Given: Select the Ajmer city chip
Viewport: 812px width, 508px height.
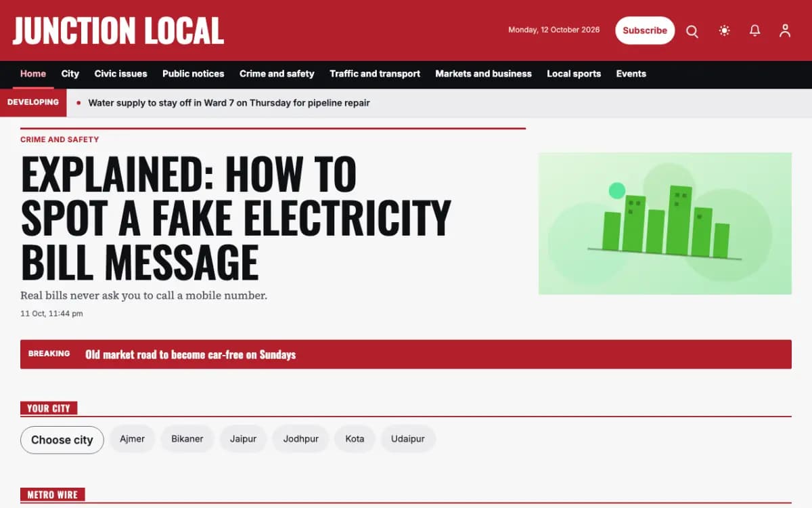Looking at the screenshot, I should coord(133,439).
